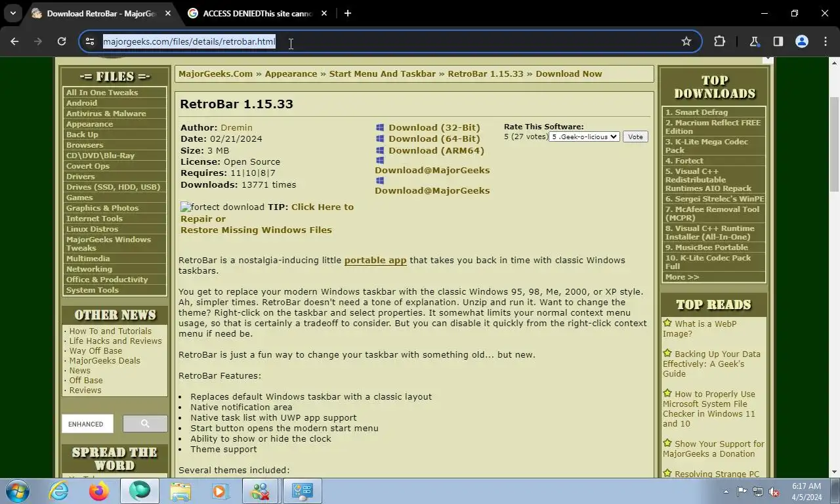Click More >> in Top Downloads

682,277
